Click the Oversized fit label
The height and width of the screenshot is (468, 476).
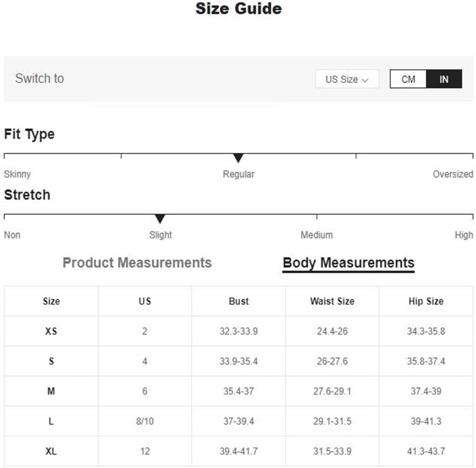coord(453,174)
